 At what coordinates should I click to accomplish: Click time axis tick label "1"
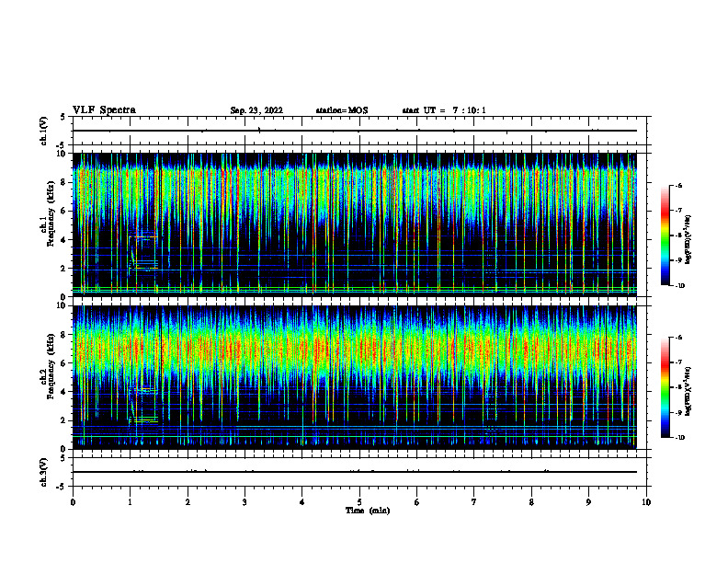130,502
